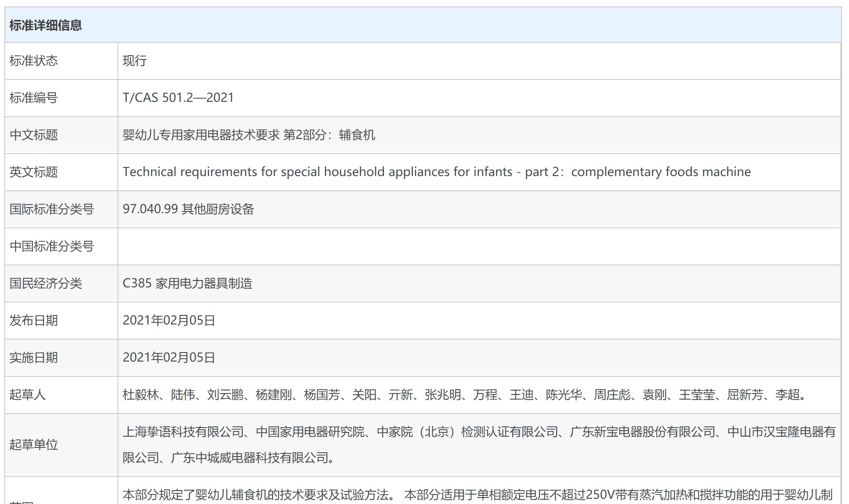Click the 国际标准分类号 label
This screenshot has width=849, height=504.
52,209
